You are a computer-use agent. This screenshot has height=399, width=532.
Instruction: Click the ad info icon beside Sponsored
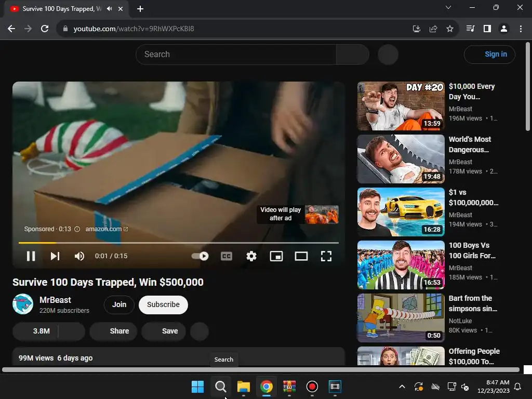[x=77, y=229]
